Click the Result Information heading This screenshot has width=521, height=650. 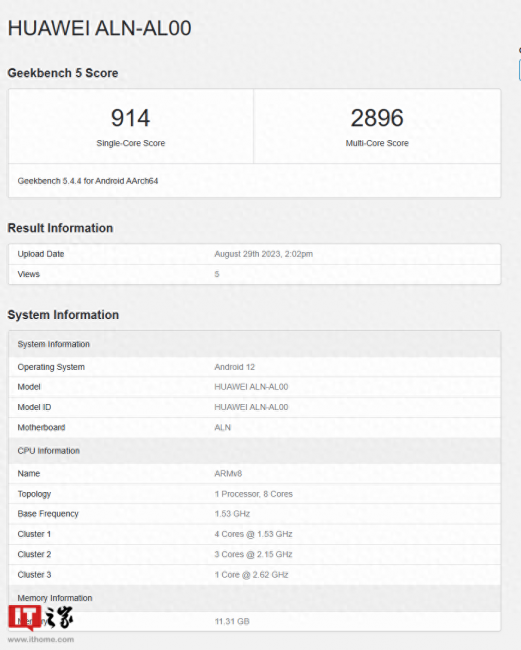[x=60, y=228]
